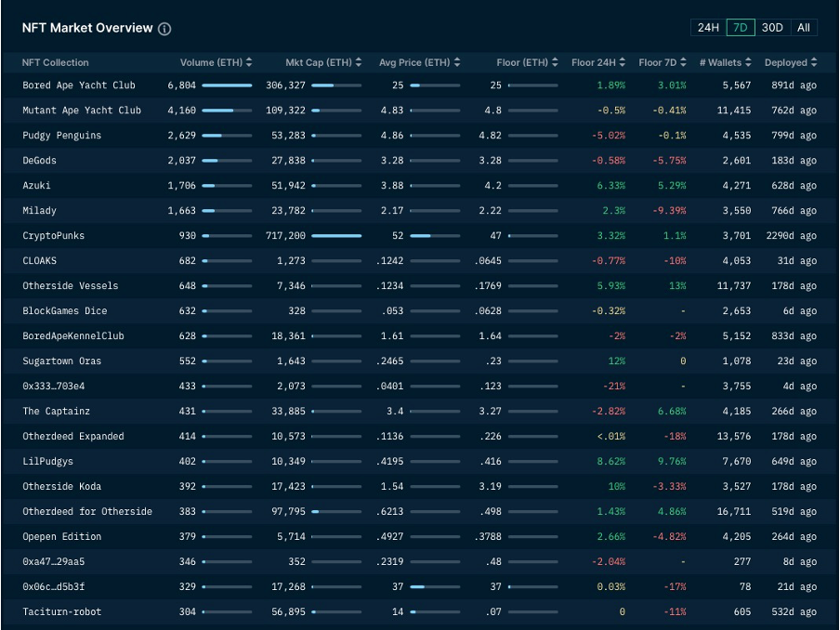Click the CryptoPunks market cap bar
Viewport: 840px width, 630px height.
tap(336, 236)
